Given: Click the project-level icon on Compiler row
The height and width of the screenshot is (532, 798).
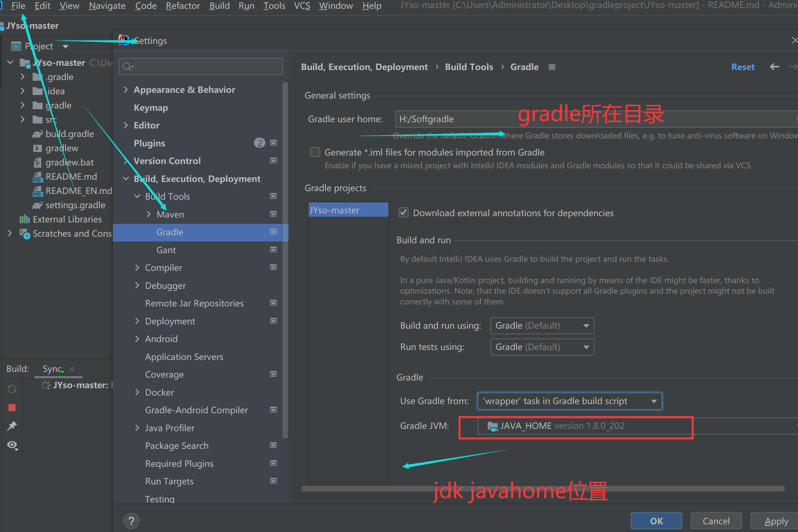Looking at the screenshot, I should tap(273, 267).
